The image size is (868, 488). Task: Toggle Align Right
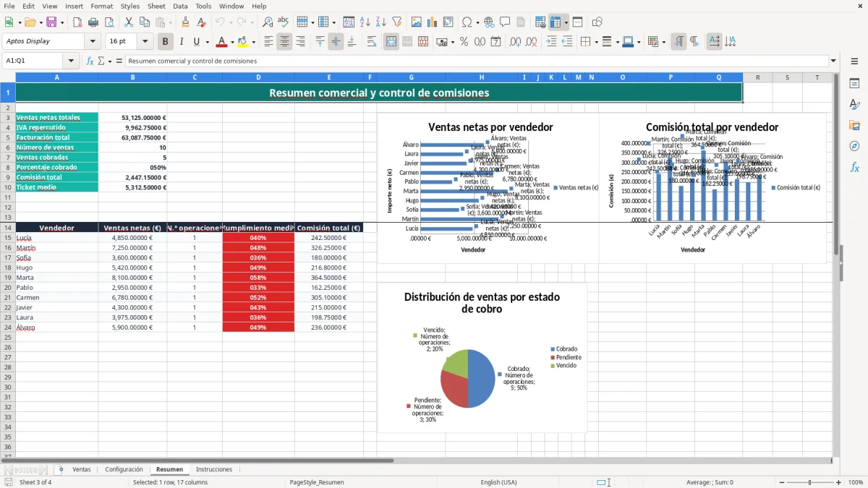coord(300,42)
